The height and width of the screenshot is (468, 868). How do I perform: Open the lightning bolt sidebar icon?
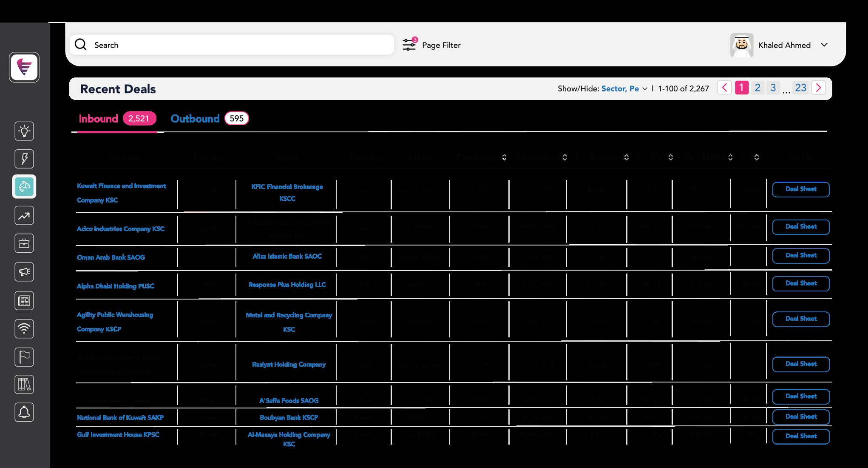24,159
